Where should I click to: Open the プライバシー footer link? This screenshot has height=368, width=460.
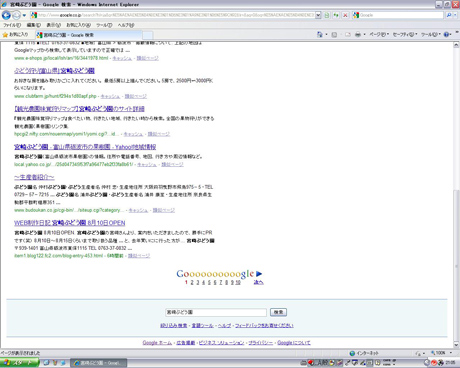260,343
